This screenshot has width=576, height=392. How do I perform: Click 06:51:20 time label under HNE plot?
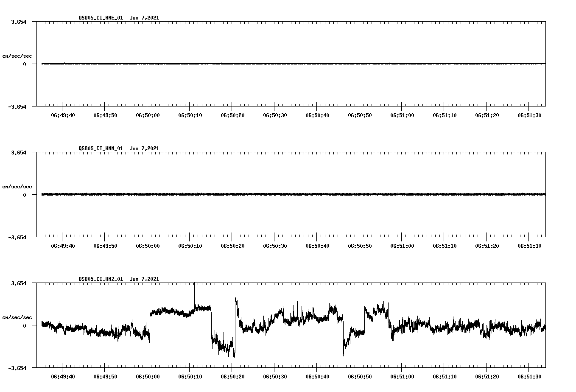click(x=487, y=115)
